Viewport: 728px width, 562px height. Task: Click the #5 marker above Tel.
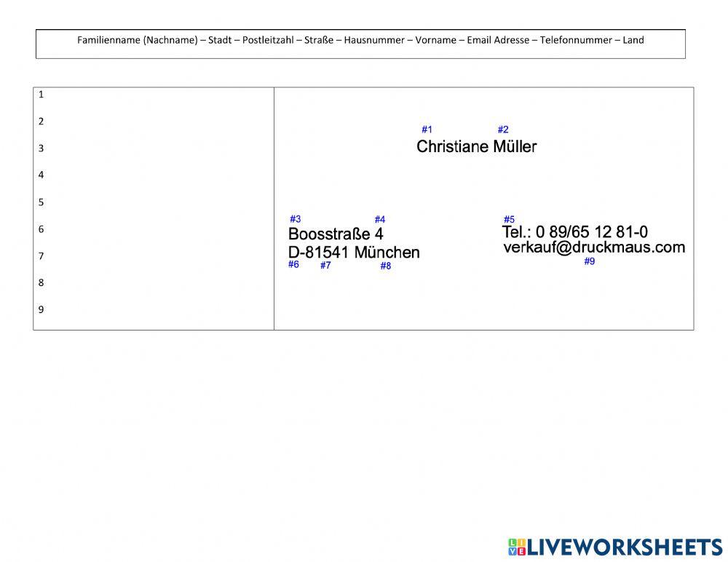(509, 220)
